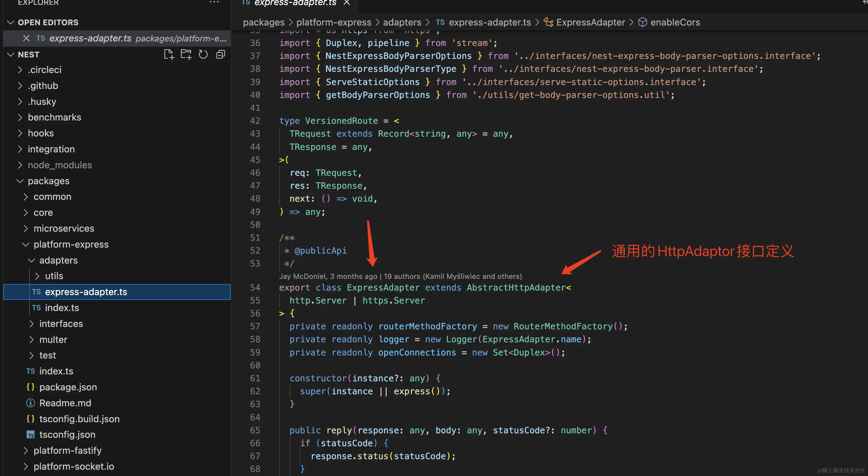868x476 pixels.
Task: Click adapters in the breadcrumb
Action: tap(402, 22)
